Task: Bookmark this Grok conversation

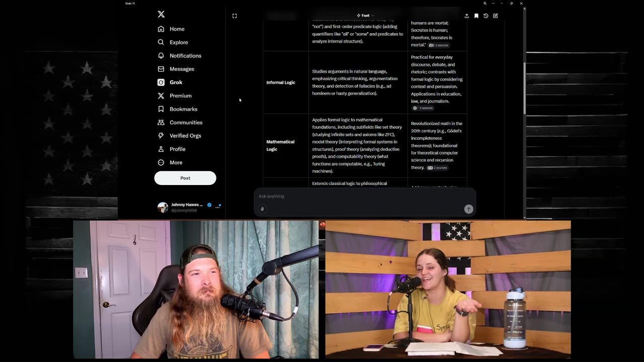Action: 476,16
